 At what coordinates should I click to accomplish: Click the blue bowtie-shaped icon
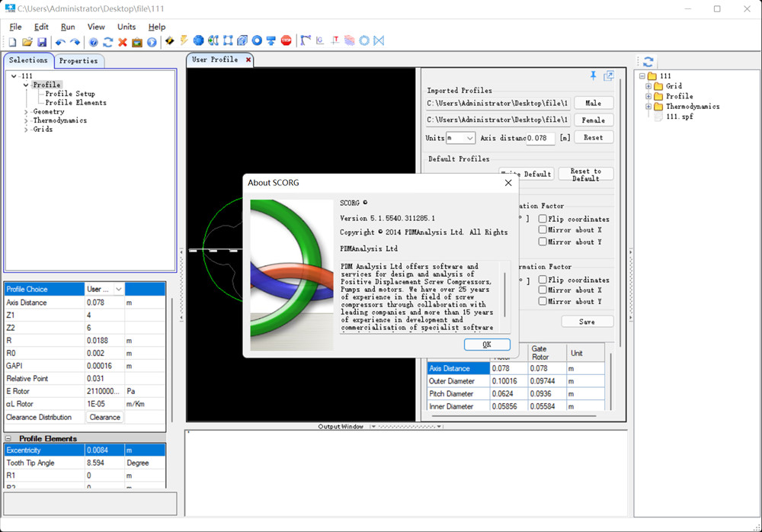point(379,41)
